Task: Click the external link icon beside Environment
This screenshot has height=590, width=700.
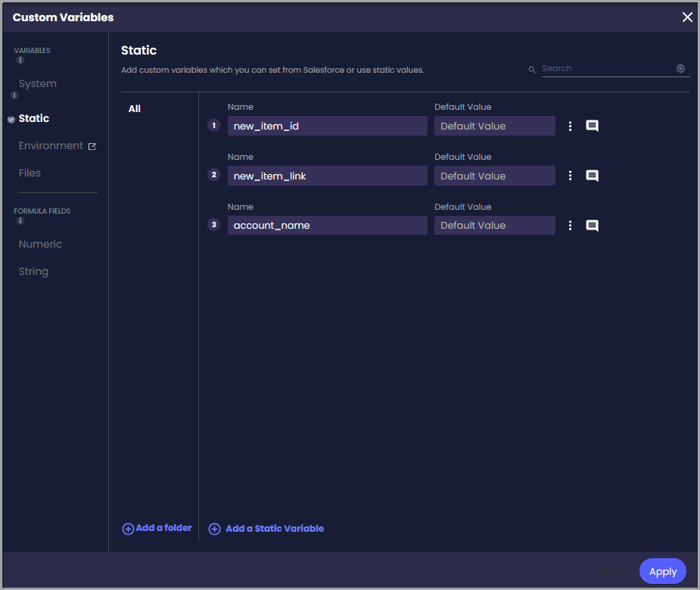Action: [92, 146]
